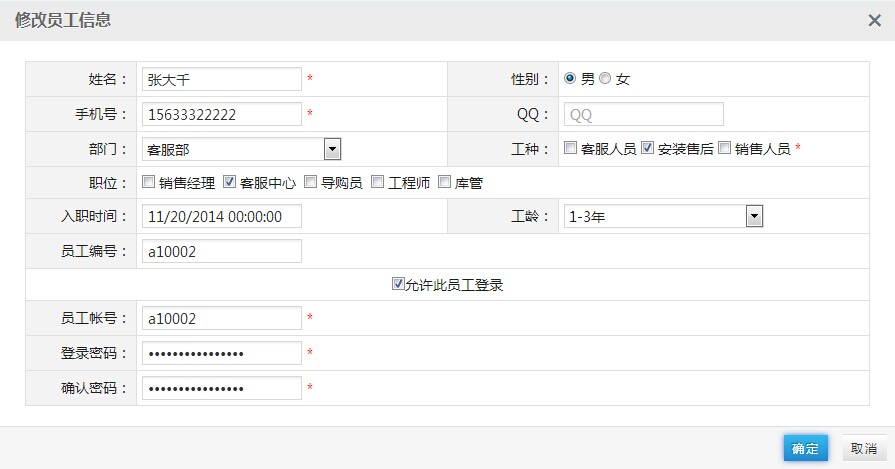Uncheck the 安装售后 job type checkbox

point(648,148)
